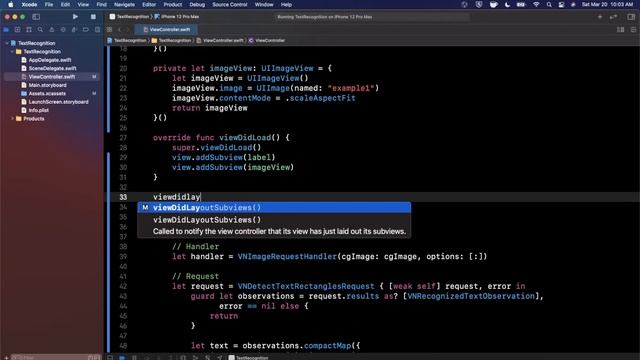Go forward in editor history
Image resolution: width=640 pixels, height=360 pixels.
pyautogui.click(x=128, y=29)
